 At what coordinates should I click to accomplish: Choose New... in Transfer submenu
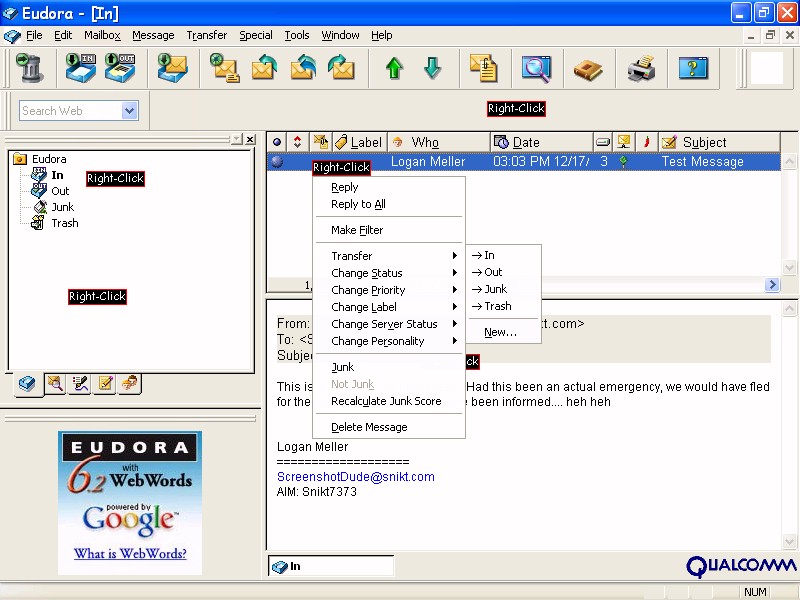pyautogui.click(x=504, y=332)
